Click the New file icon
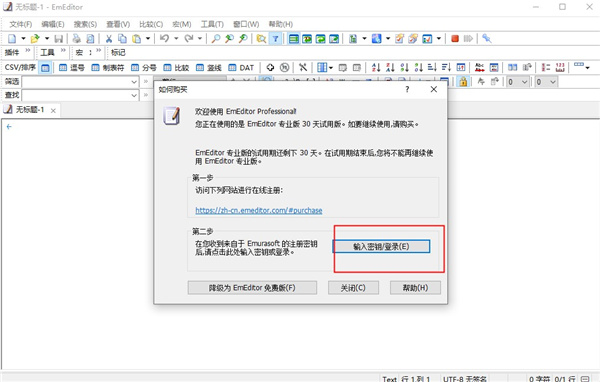The image size is (600, 382). tap(12, 38)
